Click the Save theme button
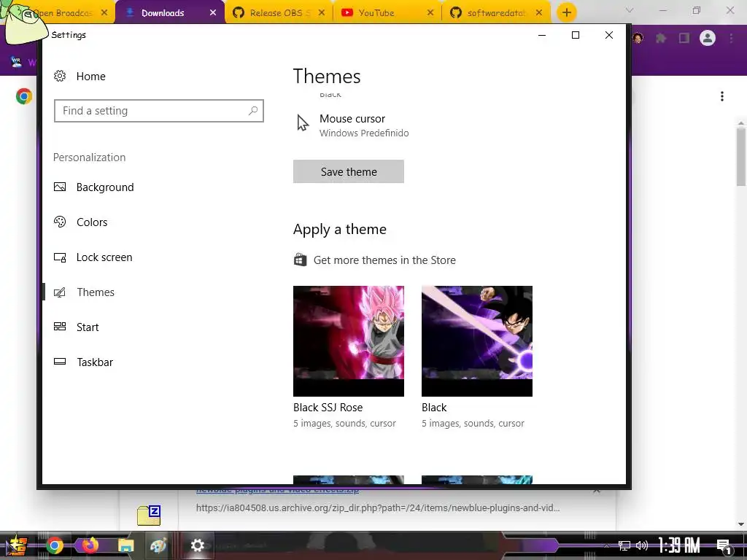 [348, 171]
